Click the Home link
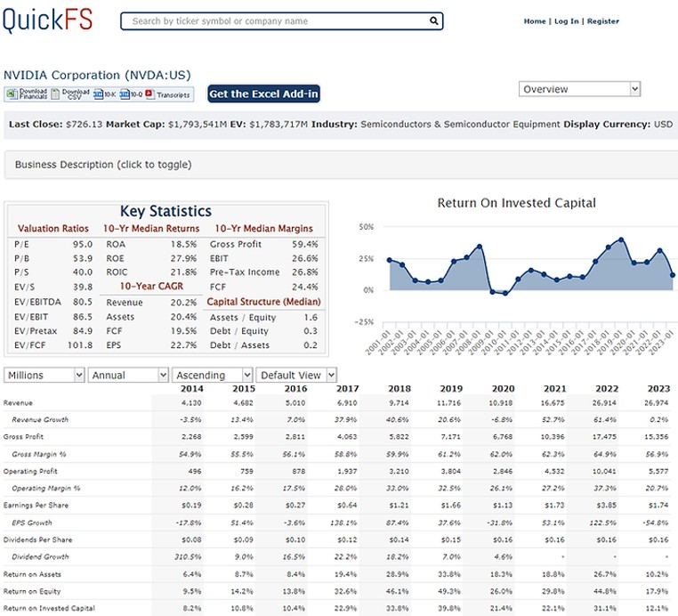 [x=535, y=21]
